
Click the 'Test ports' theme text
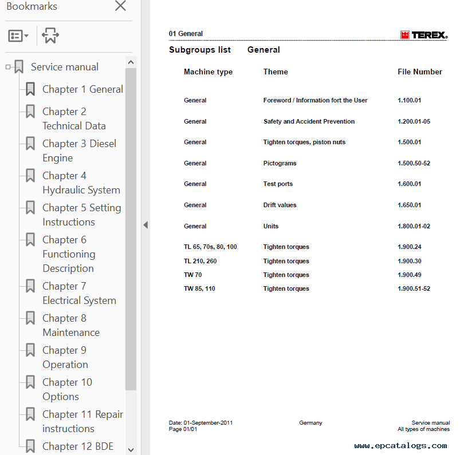(278, 184)
